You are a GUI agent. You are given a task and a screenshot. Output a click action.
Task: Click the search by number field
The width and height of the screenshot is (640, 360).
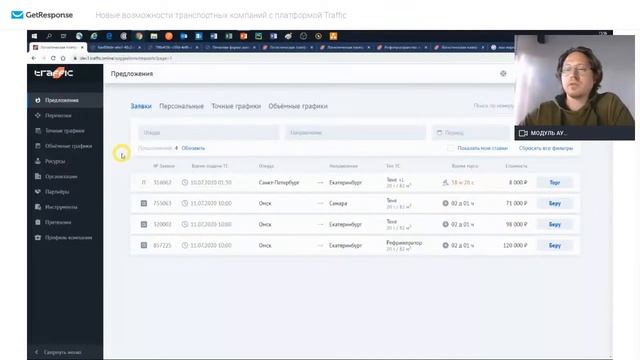coord(493,106)
